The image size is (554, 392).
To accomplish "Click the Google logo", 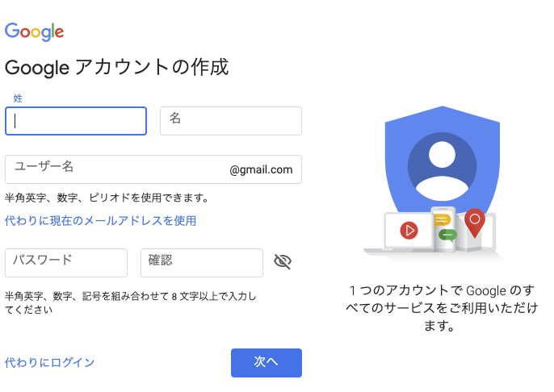I will 34,31.
